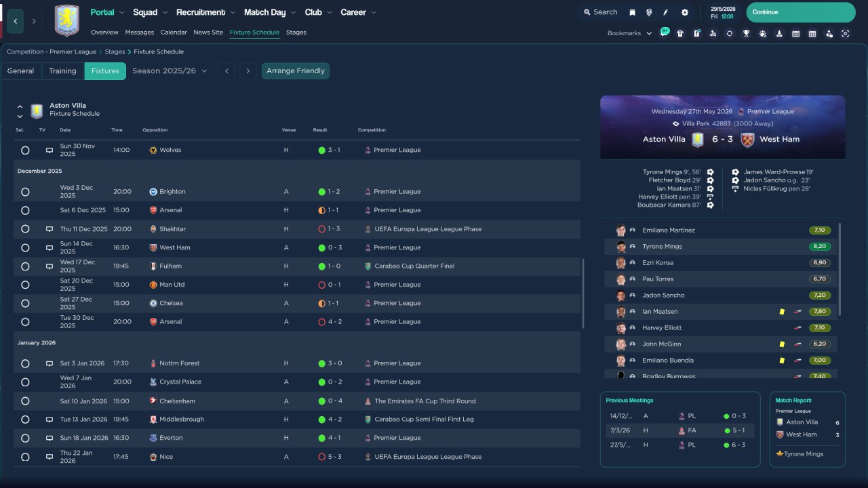This screenshot has height=488, width=868.
Task: Click the Everton club badge in the fixtures list
Action: pos(153,438)
